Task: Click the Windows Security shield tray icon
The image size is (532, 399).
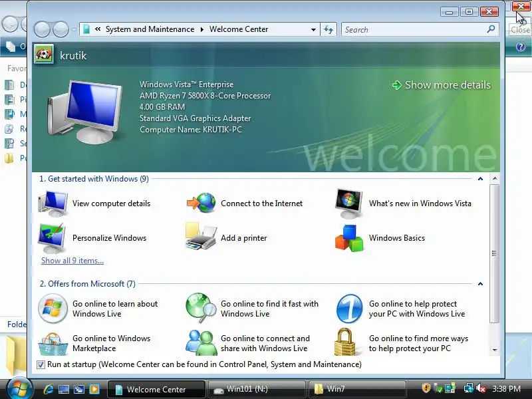Action: [426, 388]
